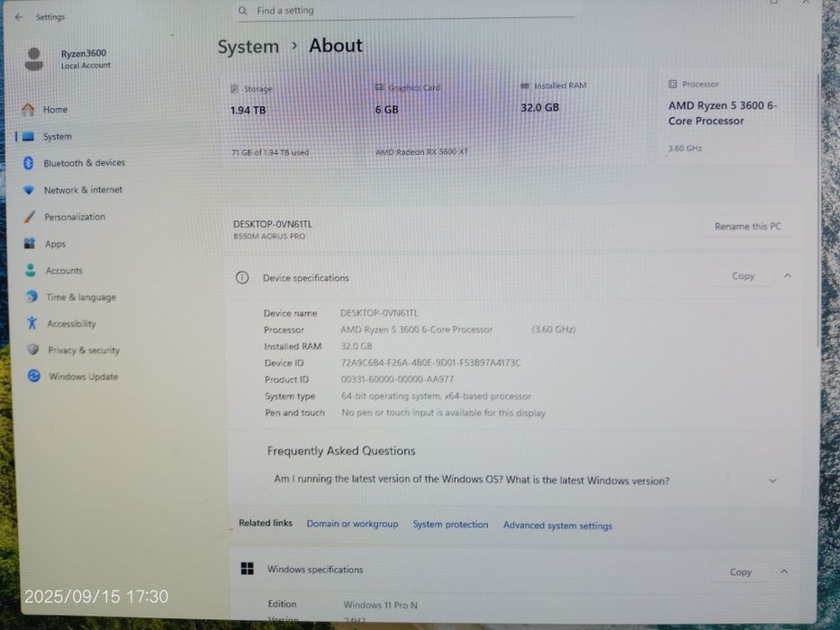Click the Device ID value
The width and height of the screenshot is (840, 630).
click(x=430, y=363)
